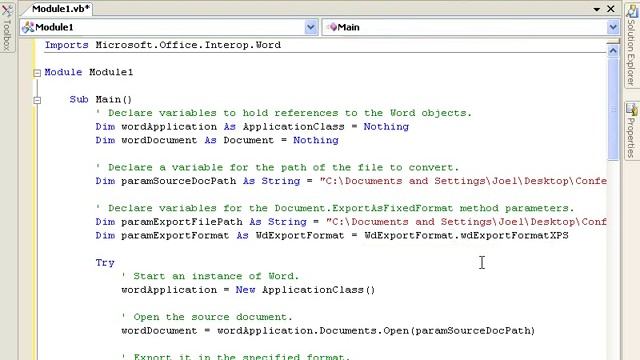Click wdExportFormatXPS value
The height and width of the screenshot is (360, 640).
point(514,236)
